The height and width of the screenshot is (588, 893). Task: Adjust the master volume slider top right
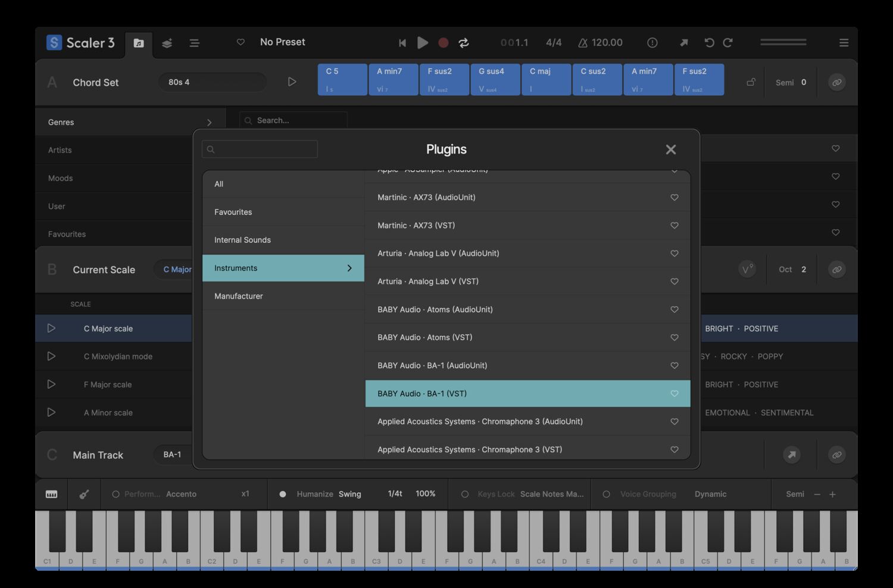783,42
